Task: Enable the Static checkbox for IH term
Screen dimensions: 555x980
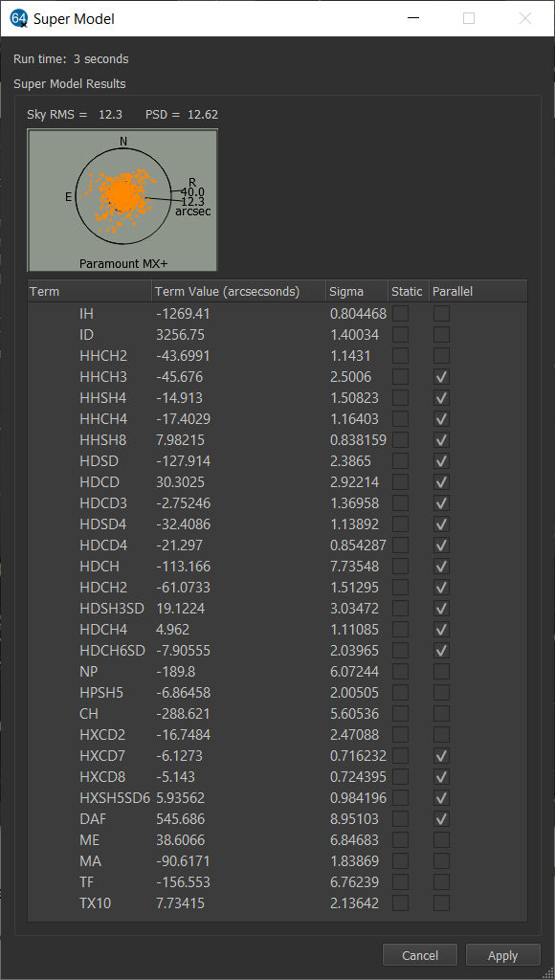Action: (x=400, y=314)
